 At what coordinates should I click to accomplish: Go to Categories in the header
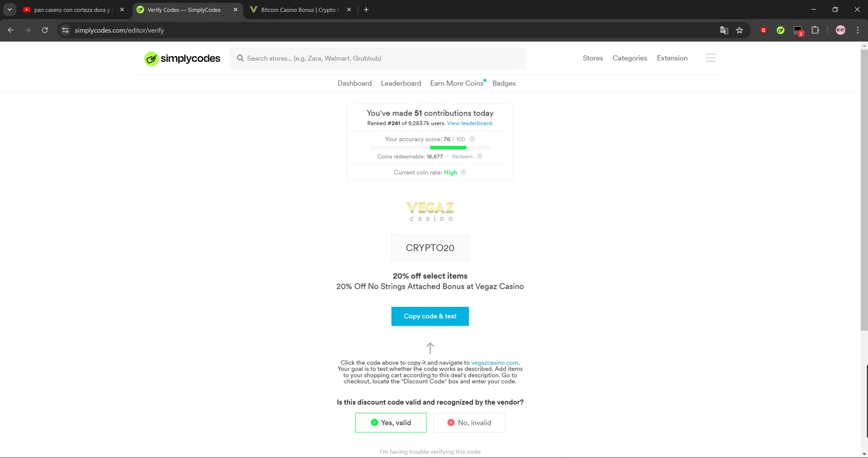[630, 58]
